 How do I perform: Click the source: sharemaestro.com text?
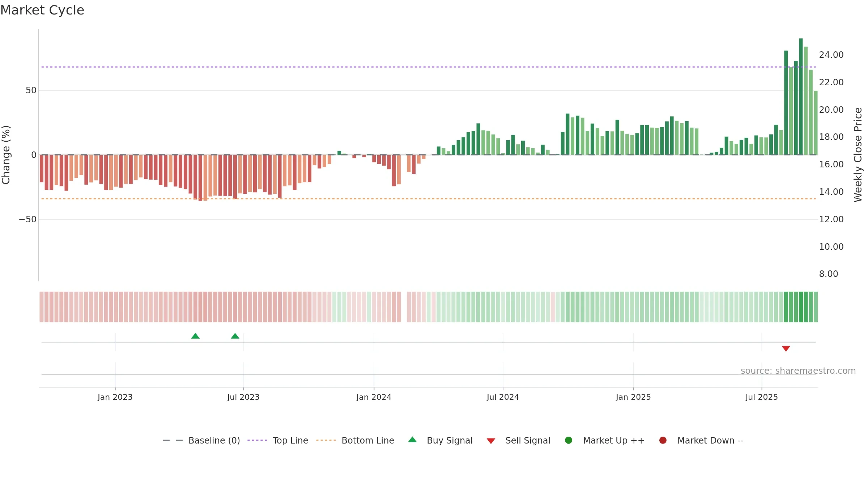pyautogui.click(x=798, y=371)
